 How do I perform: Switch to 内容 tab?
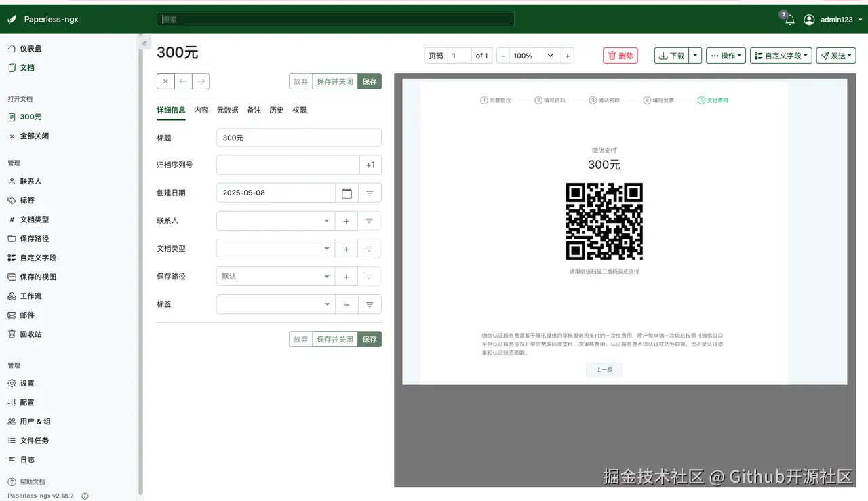201,110
